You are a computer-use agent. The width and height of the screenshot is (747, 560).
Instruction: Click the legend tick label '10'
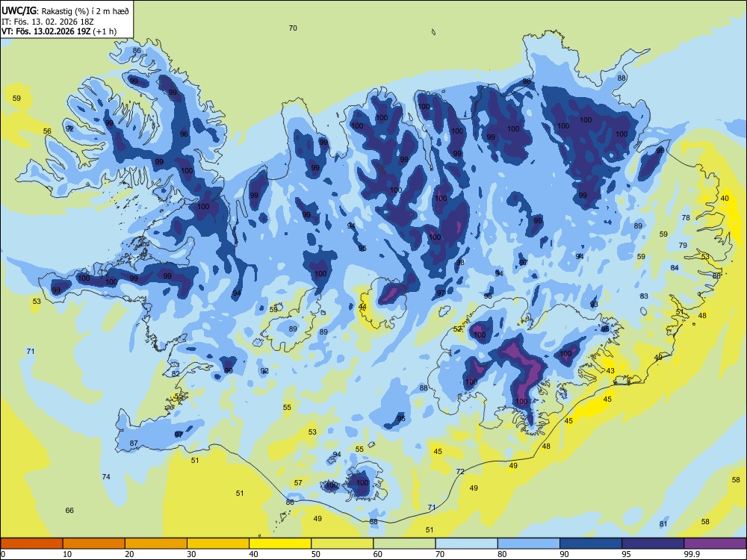(67, 554)
